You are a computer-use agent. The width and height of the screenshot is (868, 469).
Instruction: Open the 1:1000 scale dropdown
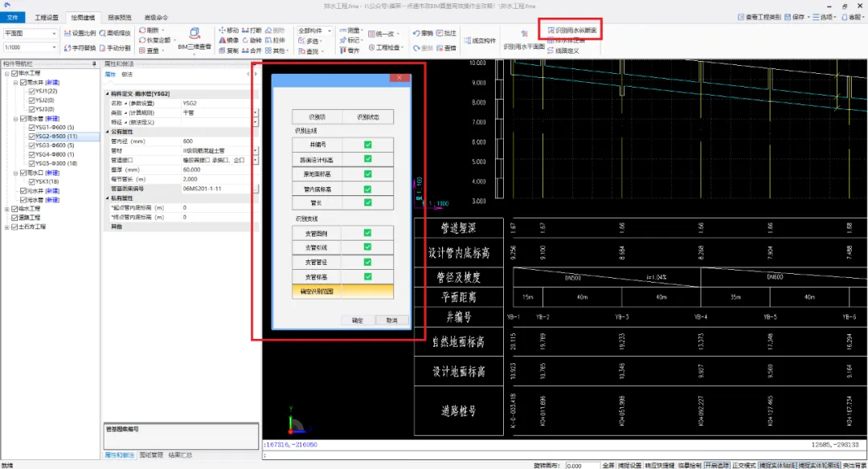click(x=54, y=47)
